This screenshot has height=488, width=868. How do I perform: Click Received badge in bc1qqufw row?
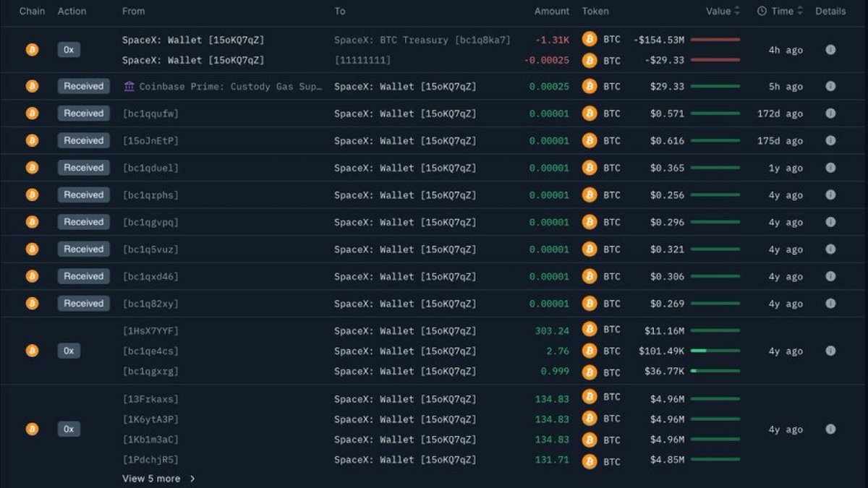84,114
